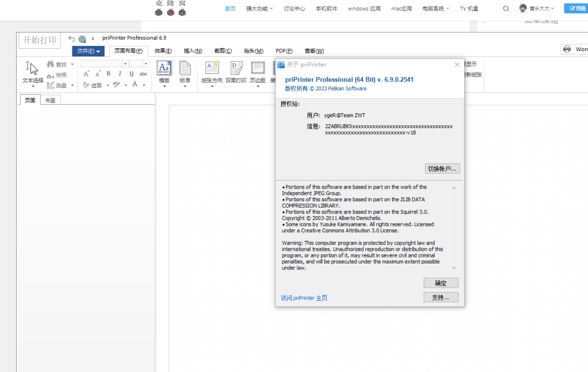The height and width of the screenshot is (372, 588).
Task: Switch to the PDF(P) ribbon tab
Action: tap(284, 51)
